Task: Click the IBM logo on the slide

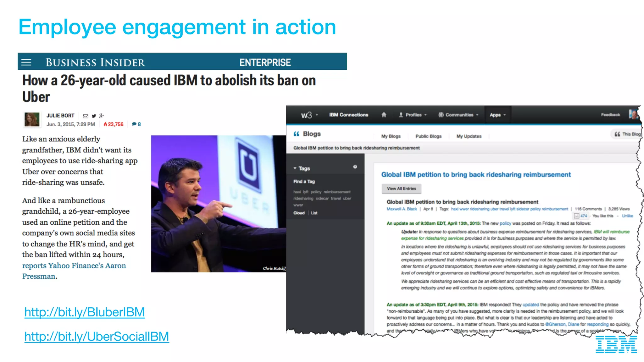Action: point(616,344)
